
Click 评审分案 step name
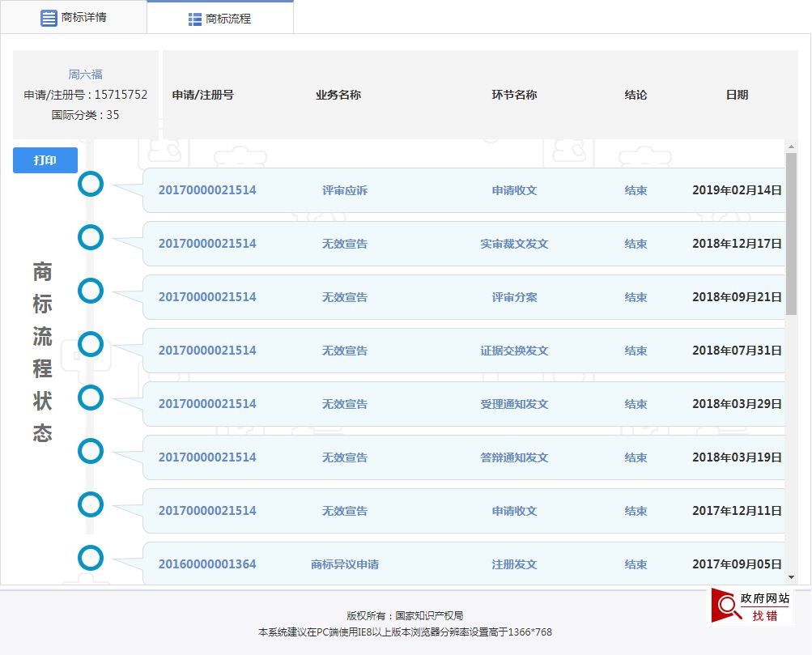click(x=514, y=297)
